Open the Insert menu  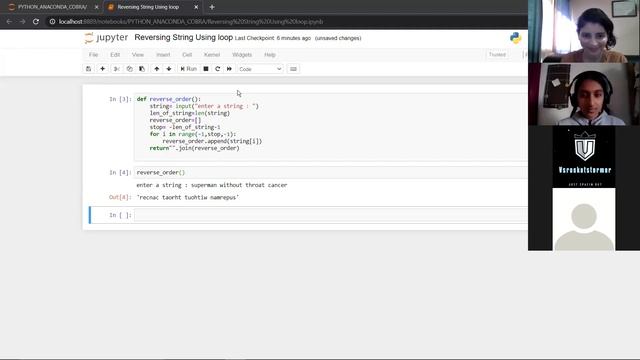click(163, 55)
